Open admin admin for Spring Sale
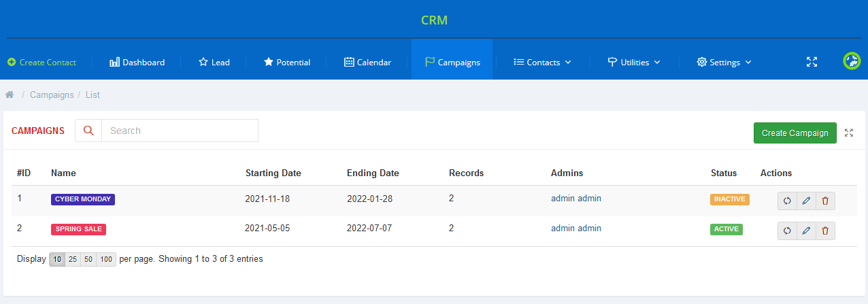 click(x=576, y=229)
